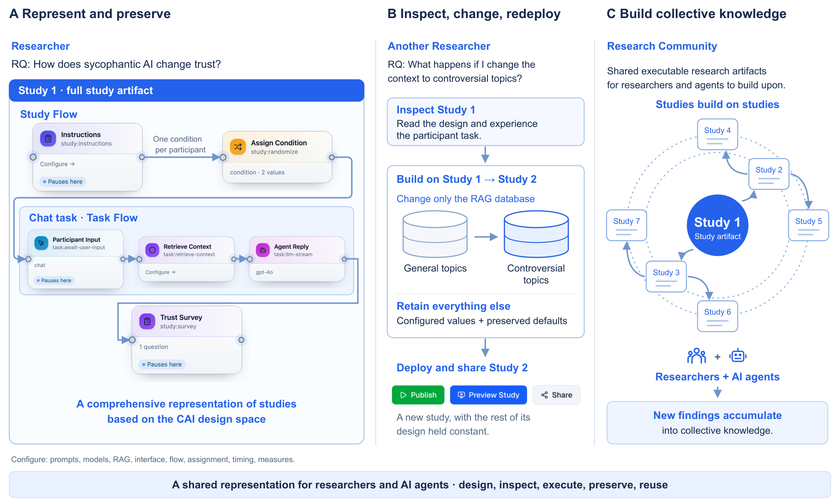Click the Share button
Screen dimensions: 840x504
[x=556, y=395]
